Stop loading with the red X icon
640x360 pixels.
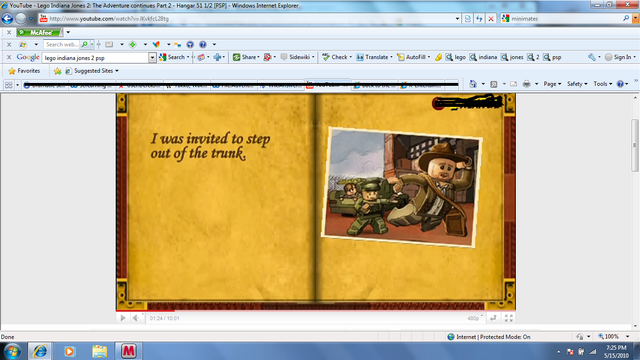pyautogui.click(x=491, y=18)
